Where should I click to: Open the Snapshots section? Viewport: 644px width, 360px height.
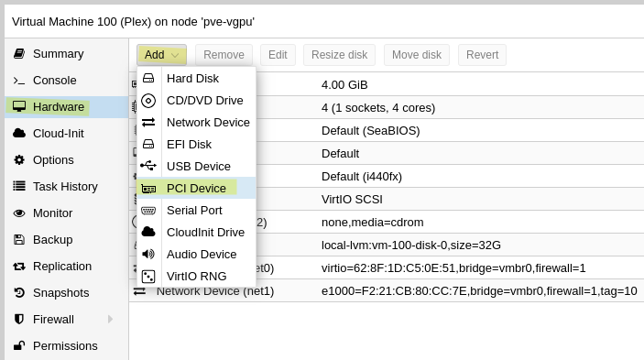pyautogui.click(x=60, y=293)
